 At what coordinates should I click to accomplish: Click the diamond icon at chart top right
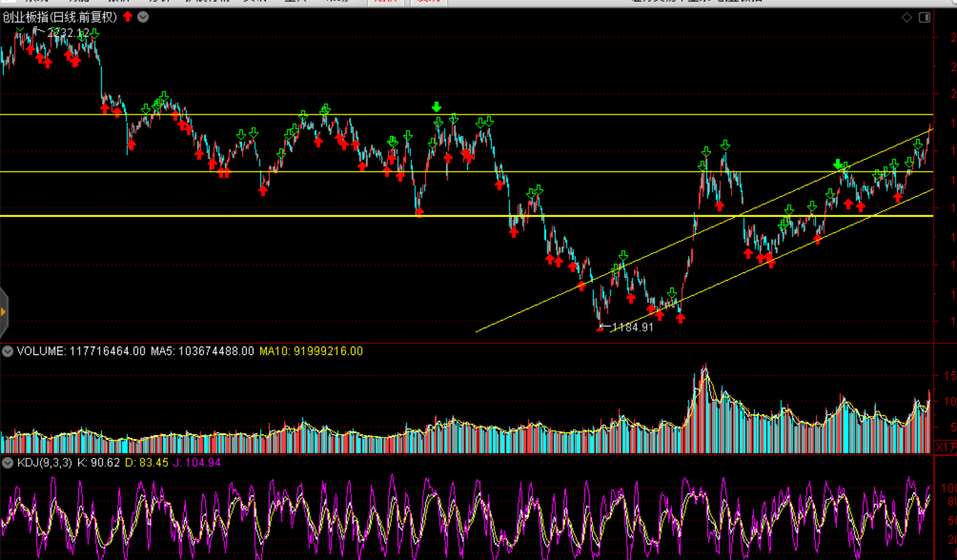907,17
